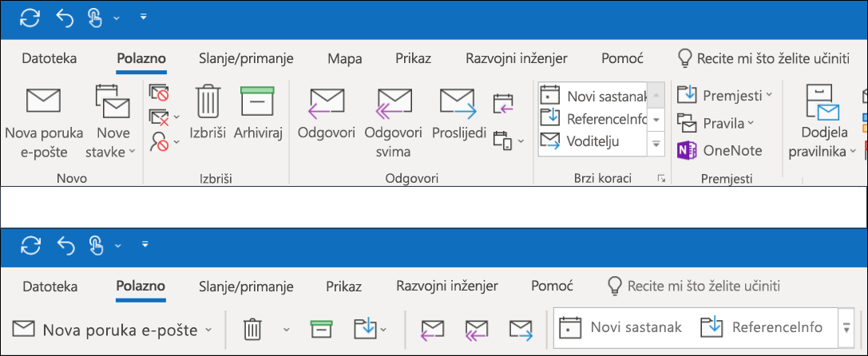Click Quick Steps gallery scroll-up arrow

coord(656,96)
